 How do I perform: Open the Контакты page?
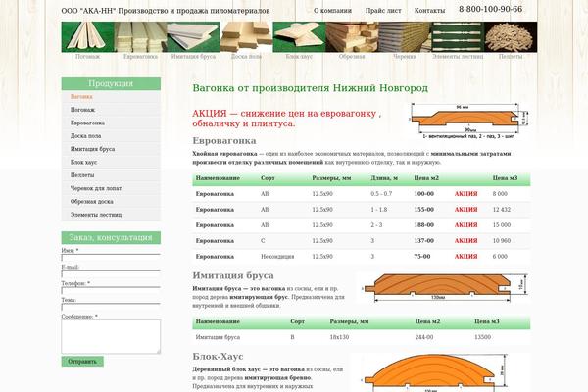click(x=430, y=11)
